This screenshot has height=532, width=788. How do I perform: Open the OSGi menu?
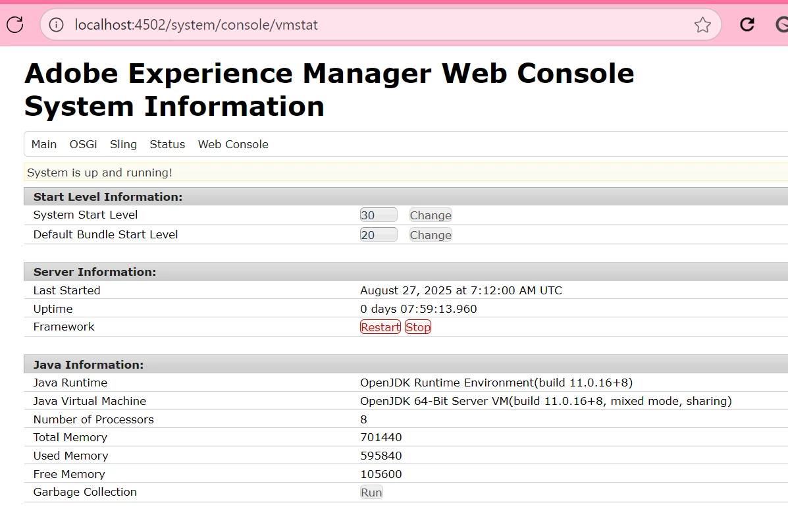[x=84, y=144]
